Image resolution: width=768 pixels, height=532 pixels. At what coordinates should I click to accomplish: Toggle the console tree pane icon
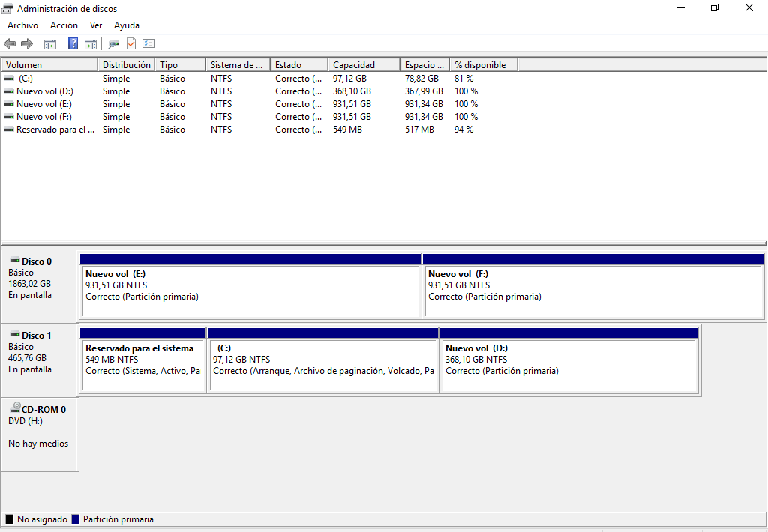coord(50,44)
